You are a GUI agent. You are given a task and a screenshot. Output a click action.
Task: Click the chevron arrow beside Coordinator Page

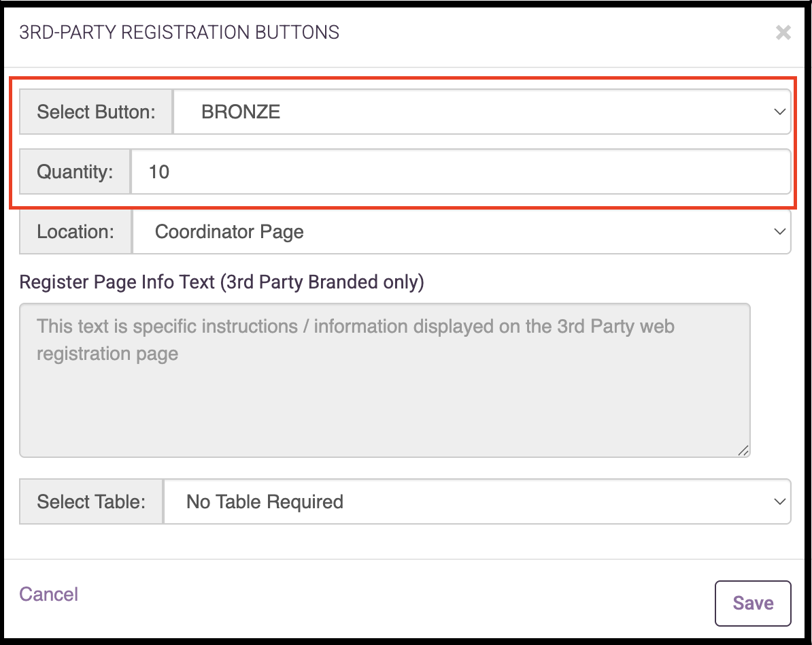[x=779, y=231]
